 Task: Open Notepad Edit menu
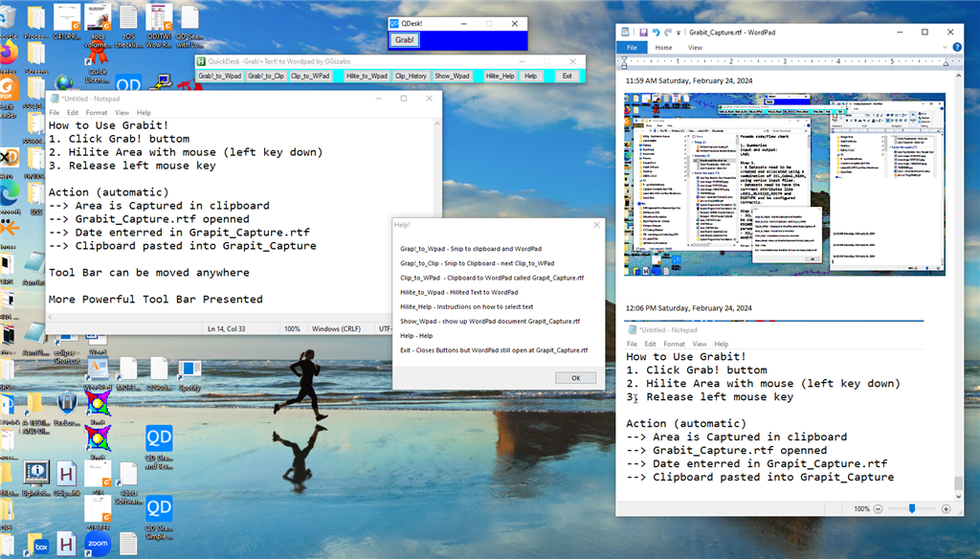pyautogui.click(x=73, y=113)
